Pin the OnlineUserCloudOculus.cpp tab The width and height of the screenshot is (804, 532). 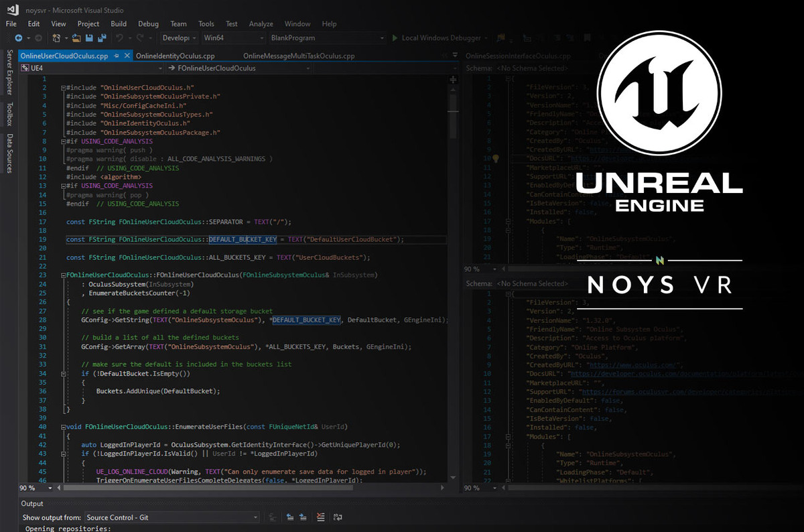pyautogui.click(x=117, y=56)
